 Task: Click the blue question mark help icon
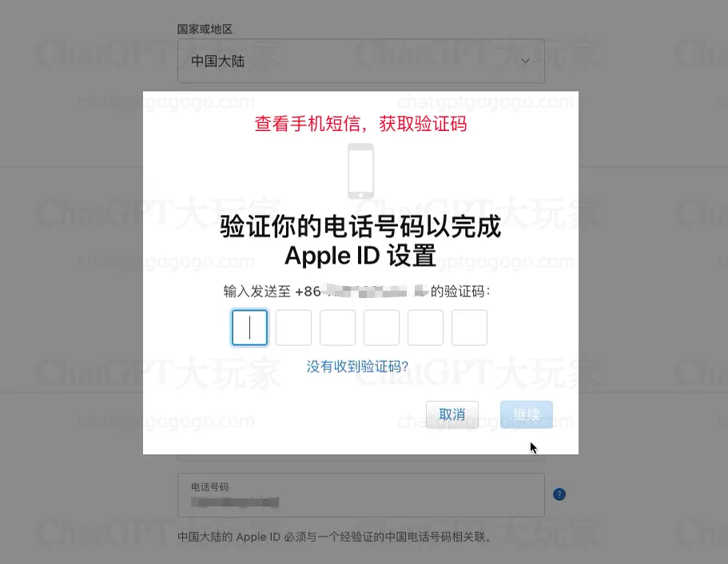(x=559, y=494)
